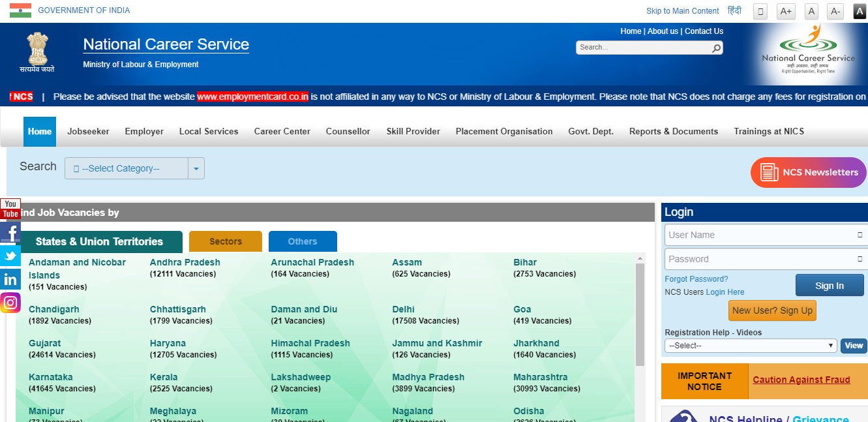
Task: Increase font size with A+ button
Action: pyautogui.click(x=786, y=11)
